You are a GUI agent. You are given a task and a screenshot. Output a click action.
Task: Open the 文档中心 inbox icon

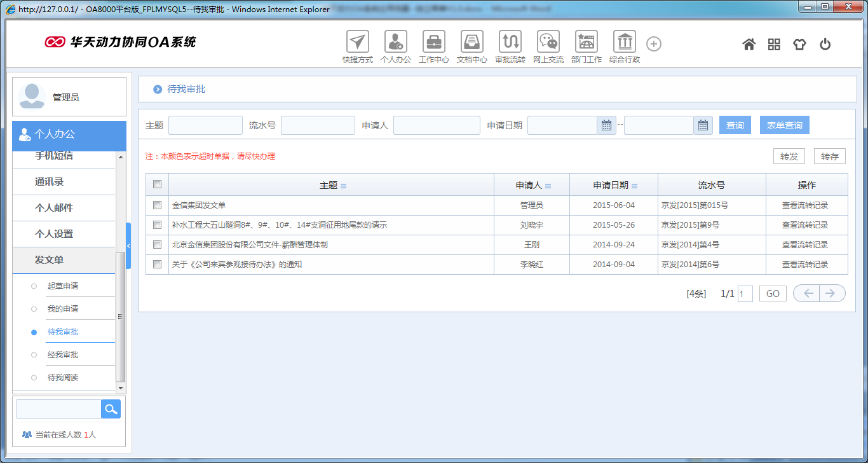click(x=472, y=42)
